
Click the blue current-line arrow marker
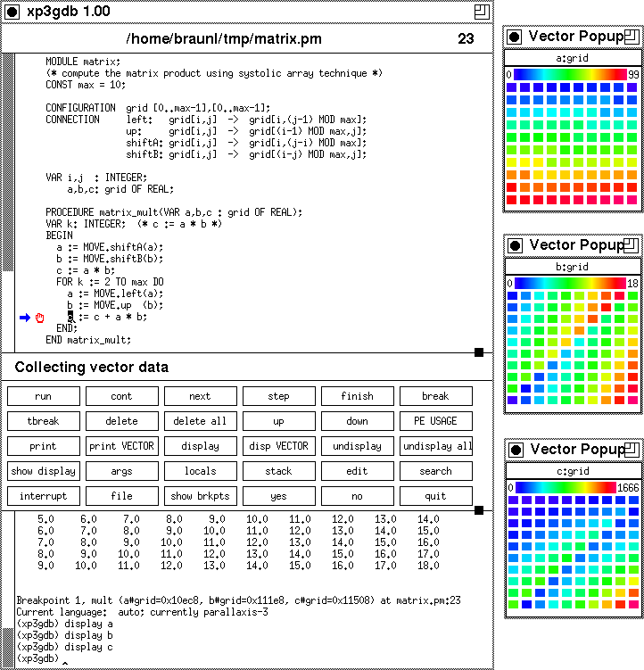(25, 318)
